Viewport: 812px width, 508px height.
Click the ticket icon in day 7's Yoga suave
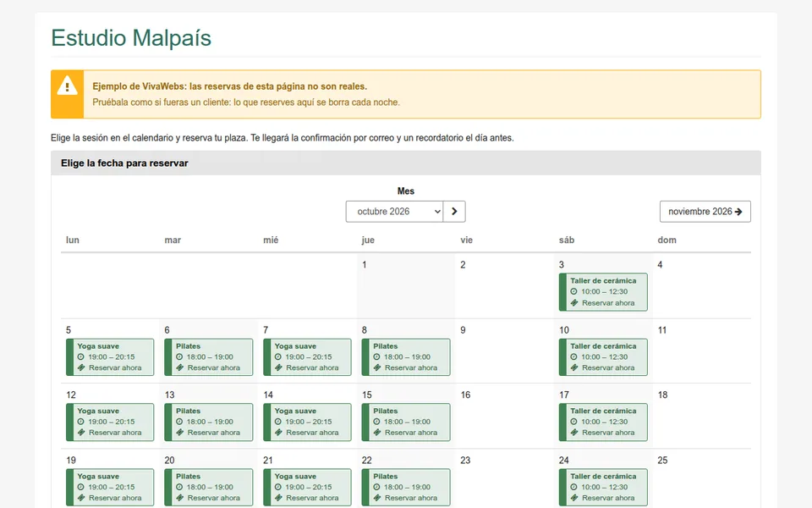pyautogui.click(x=278, y=367)
